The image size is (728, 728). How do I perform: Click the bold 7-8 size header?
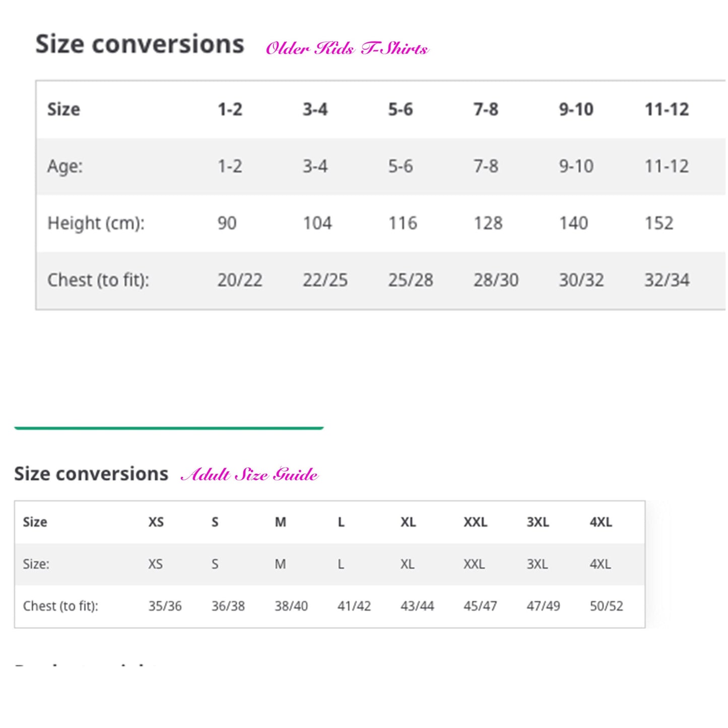coord(486,109)
